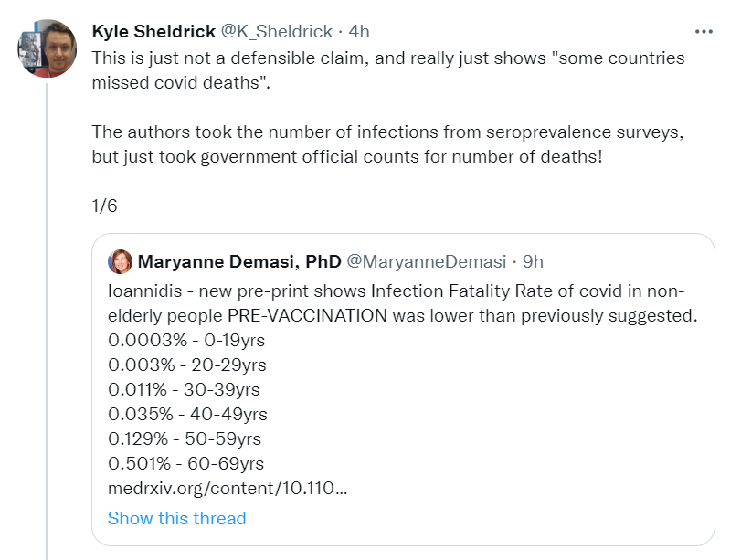The height and width of the screenshot is (560, 741).
Task: Open the 9h quoted tweet timestamp
Action: pos(532,262)
